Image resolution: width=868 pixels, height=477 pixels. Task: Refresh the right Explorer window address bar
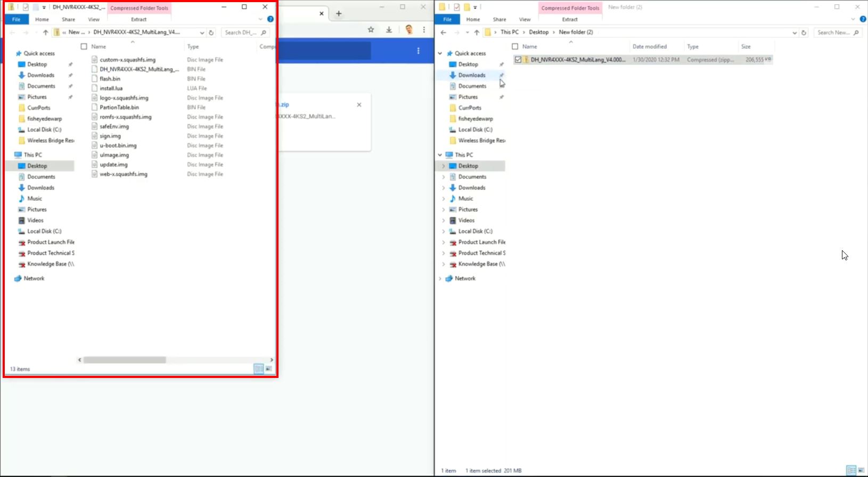pyautogui.click(x=804, y=32)
